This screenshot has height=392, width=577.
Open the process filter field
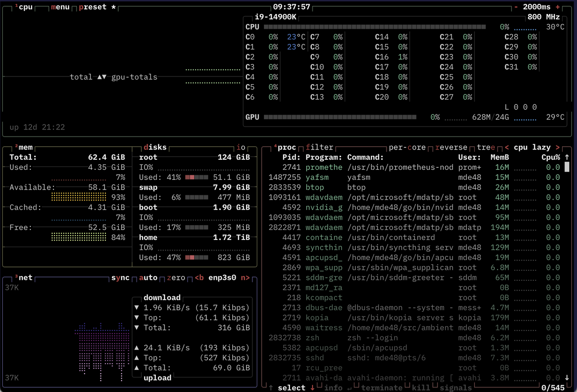point(319,147)
